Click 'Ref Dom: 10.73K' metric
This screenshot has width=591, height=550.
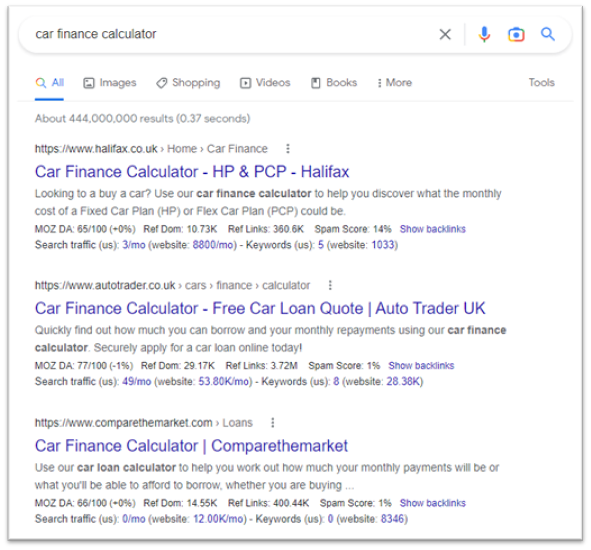point(180,229)
